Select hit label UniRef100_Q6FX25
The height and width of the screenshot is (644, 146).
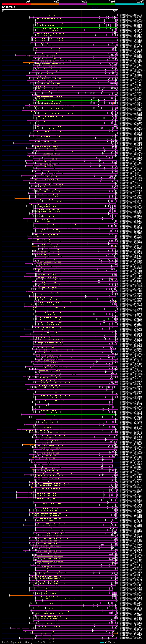point(131,88)
